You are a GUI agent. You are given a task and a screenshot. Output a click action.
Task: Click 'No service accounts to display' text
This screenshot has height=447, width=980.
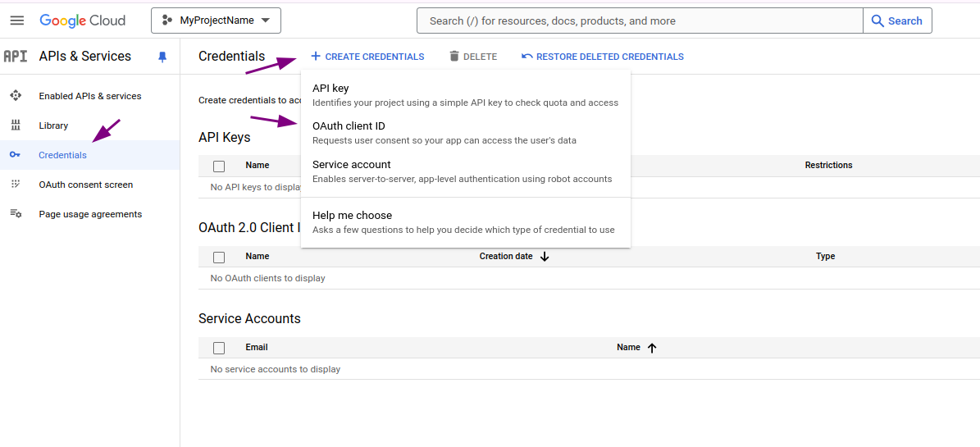276,369
